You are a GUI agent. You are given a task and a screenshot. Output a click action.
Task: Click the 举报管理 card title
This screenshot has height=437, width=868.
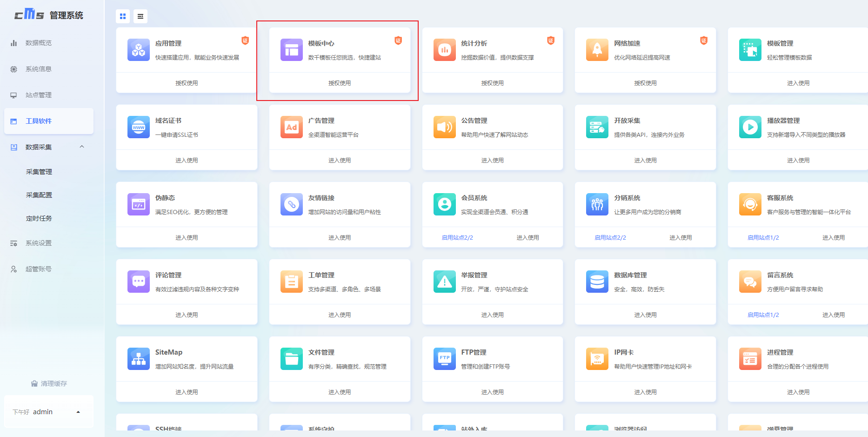click(474, 275)
